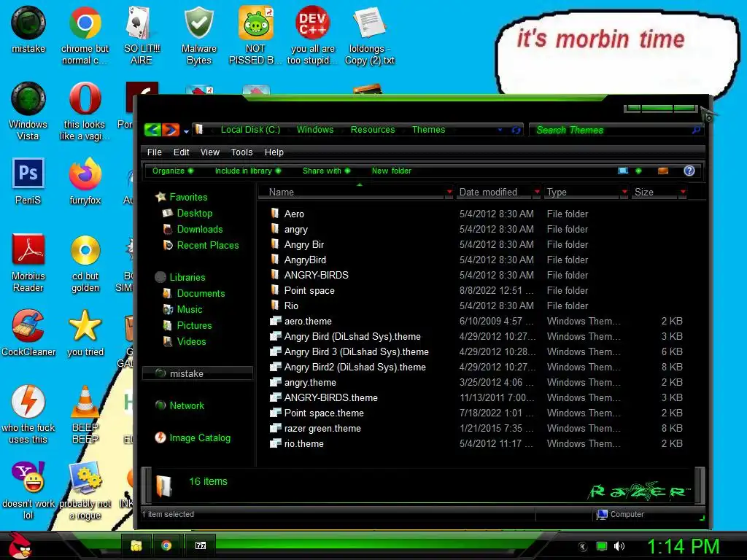Select Music library
This screenshot has width=747, height=560.
[x=182, y=309]
